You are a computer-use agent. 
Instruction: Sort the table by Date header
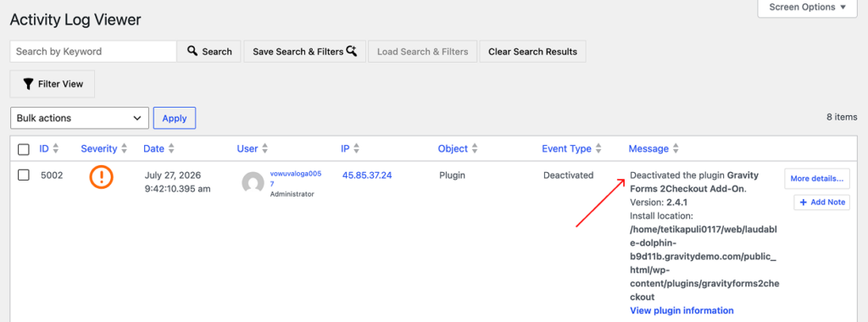(154, 149)
